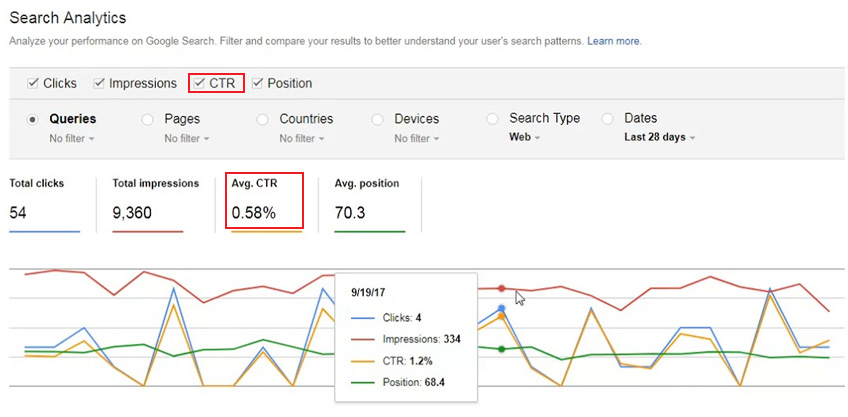Expand the Pages No filter dropdown
This screenshot has width=848, height=417.
(x=187, y=138)
